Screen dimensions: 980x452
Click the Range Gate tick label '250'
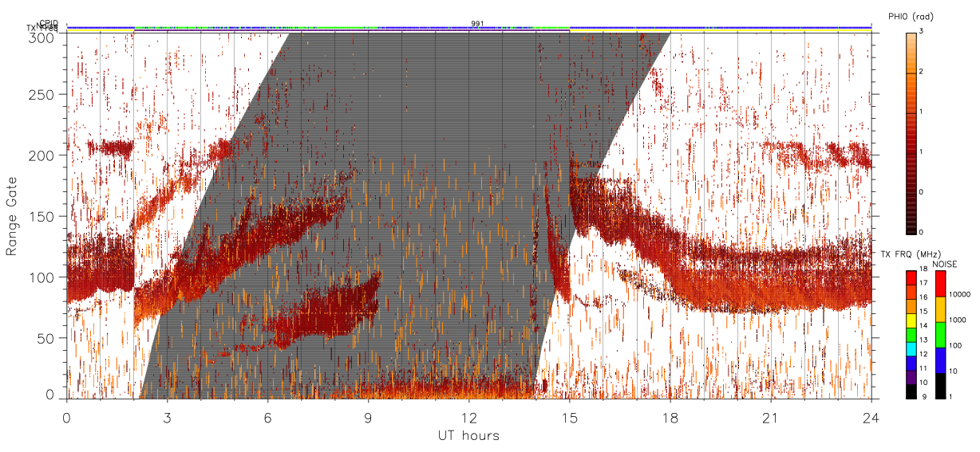pyautogui.click(x=42, y=95)
